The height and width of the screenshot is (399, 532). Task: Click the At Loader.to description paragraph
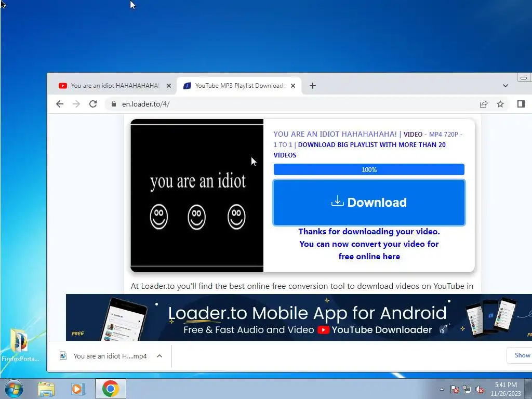point(302,286)
